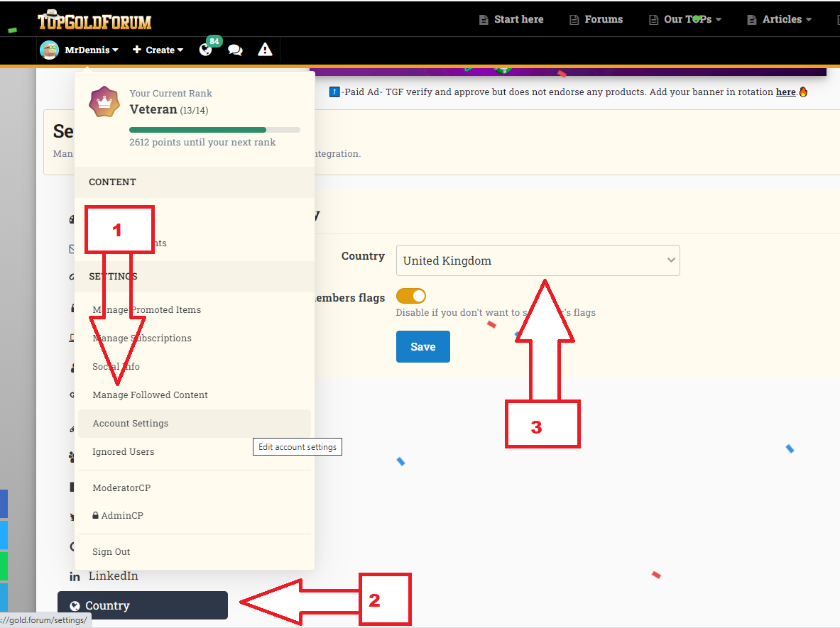Click the lock icon beside AdminCP

coord(96,516)
